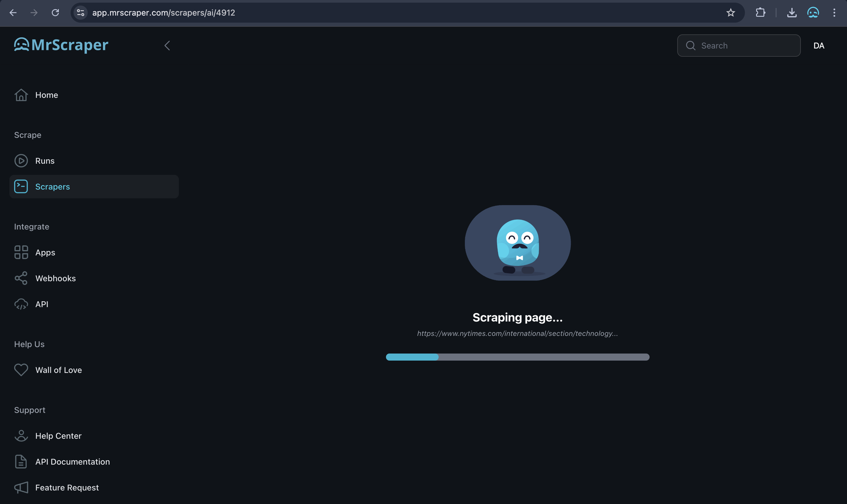
Task: Expand the Integrate section header
Action: 31,226
